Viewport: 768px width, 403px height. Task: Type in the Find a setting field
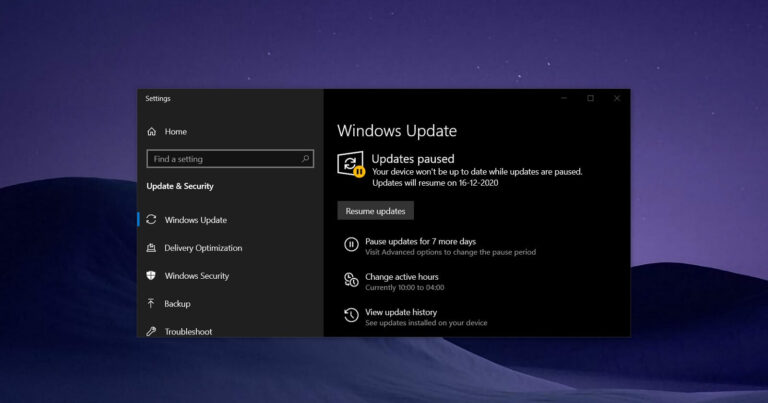coord(222,159)
